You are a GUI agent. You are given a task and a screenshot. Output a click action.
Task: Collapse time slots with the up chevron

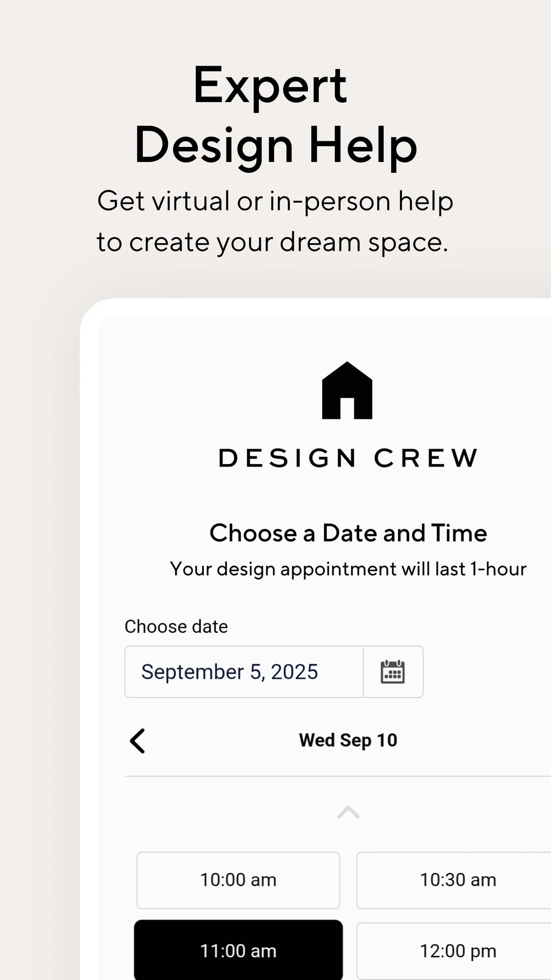click(348, 813)
